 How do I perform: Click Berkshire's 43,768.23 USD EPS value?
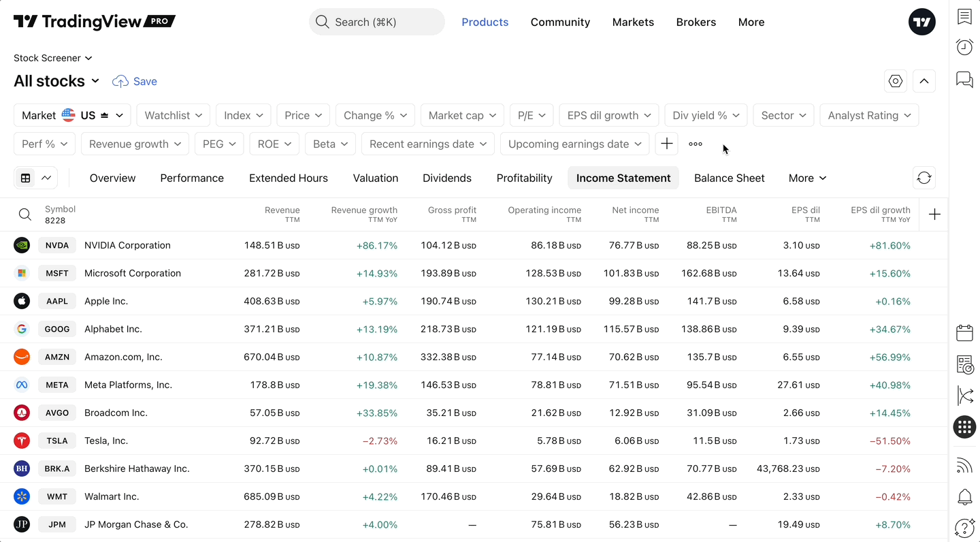click(x=788, y=468)
